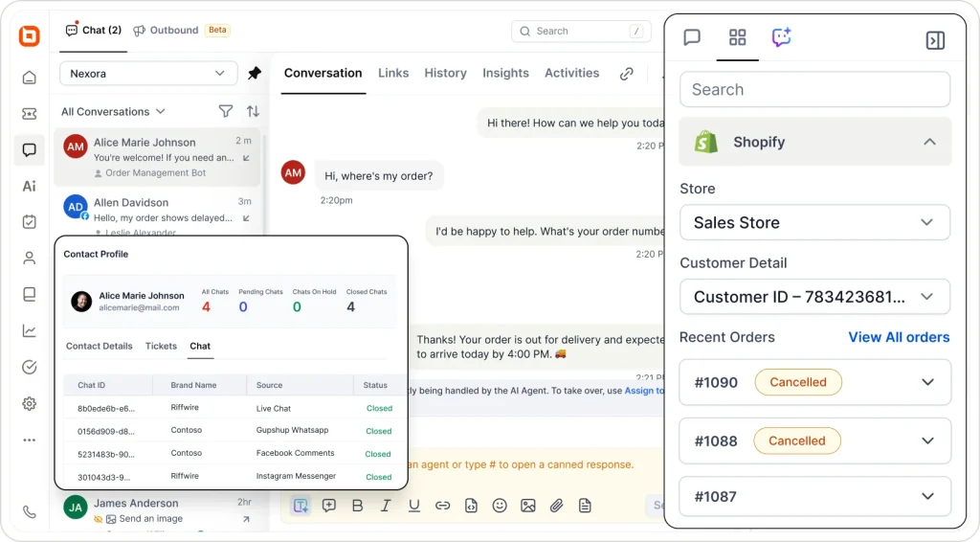Click the right panel Search box
This screenshot has height=542, width=980.
(815, 89)
